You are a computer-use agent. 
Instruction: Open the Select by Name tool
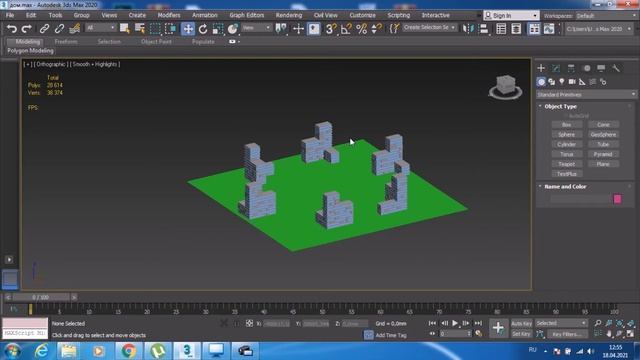click(x=140, y=29)
